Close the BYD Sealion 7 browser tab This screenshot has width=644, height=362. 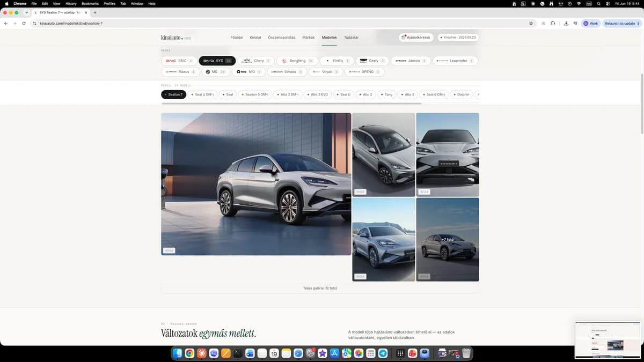(86, 12)
